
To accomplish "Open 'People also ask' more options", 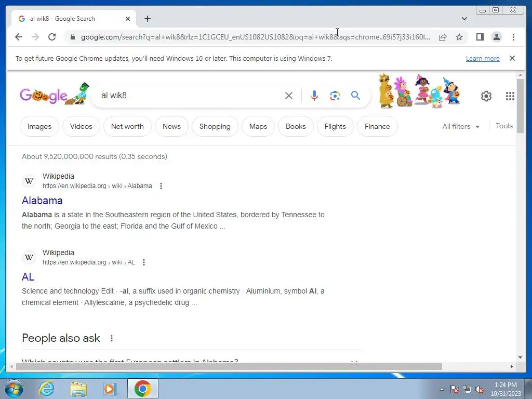I will 111,338.
